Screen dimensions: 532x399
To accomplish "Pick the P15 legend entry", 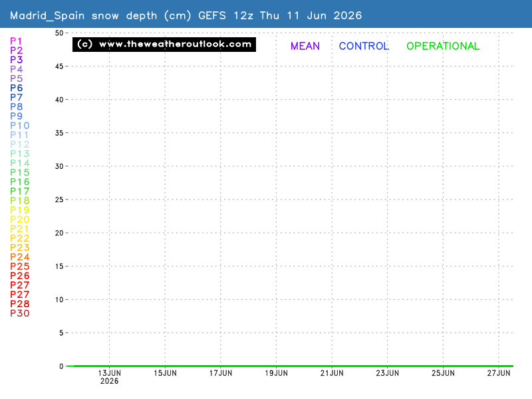I will point(20,172).
